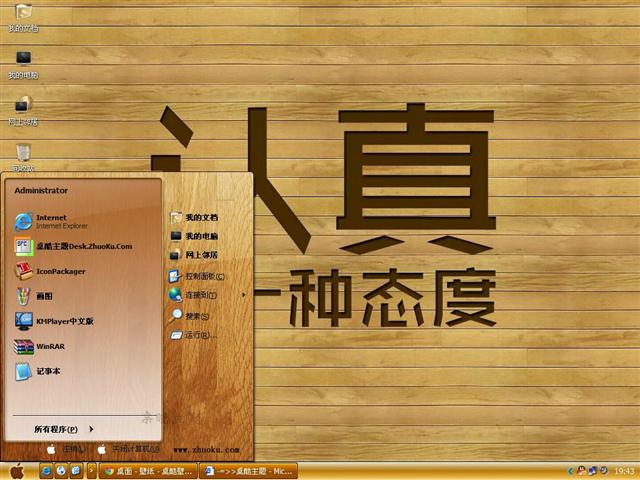Launch Internet Explorer from start menu
Image resolution: width=640 pixels, height=480 pixels.
click(84, 222)
